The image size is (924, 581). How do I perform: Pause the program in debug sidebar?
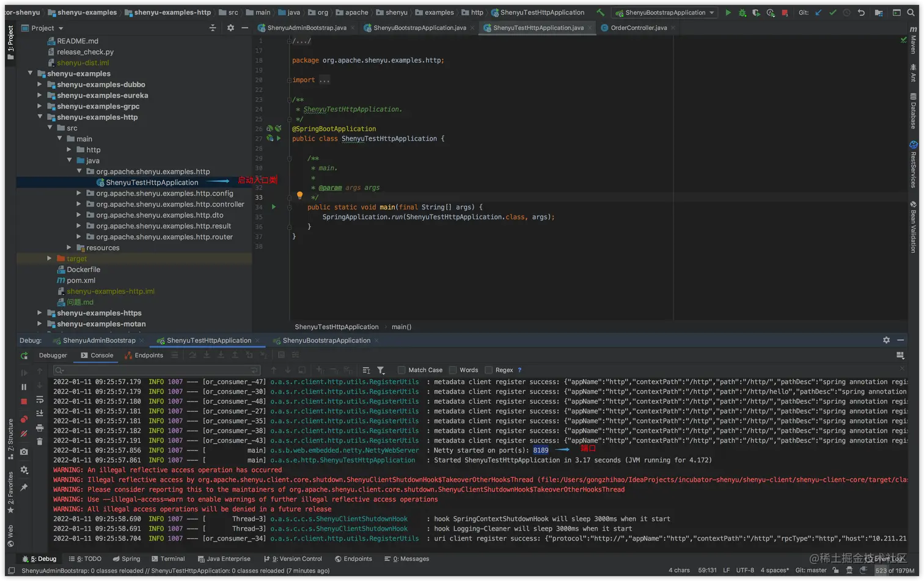click(x=24, y=387)
